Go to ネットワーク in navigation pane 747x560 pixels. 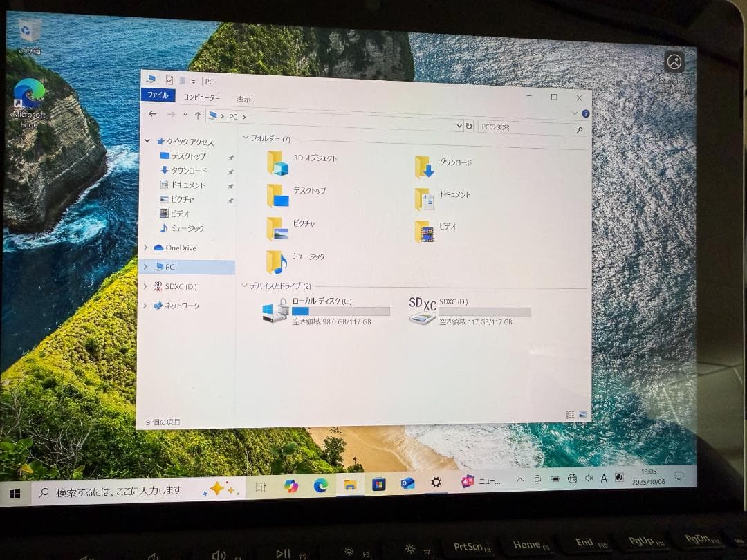coord(181,306)
